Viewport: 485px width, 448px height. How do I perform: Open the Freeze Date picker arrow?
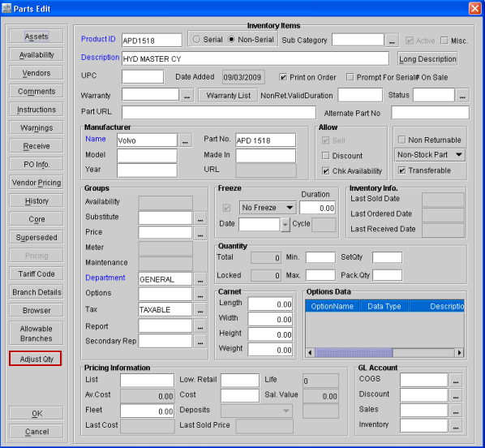point(285,225)
